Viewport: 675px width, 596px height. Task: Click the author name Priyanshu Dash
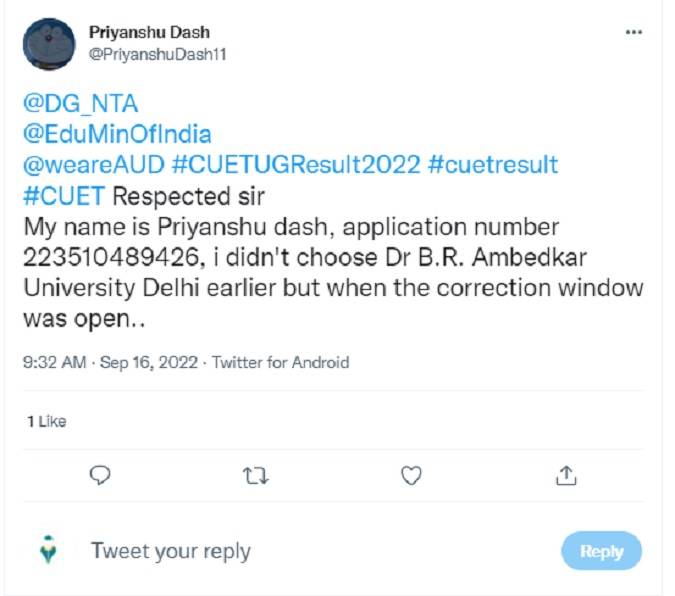[149, 33]
